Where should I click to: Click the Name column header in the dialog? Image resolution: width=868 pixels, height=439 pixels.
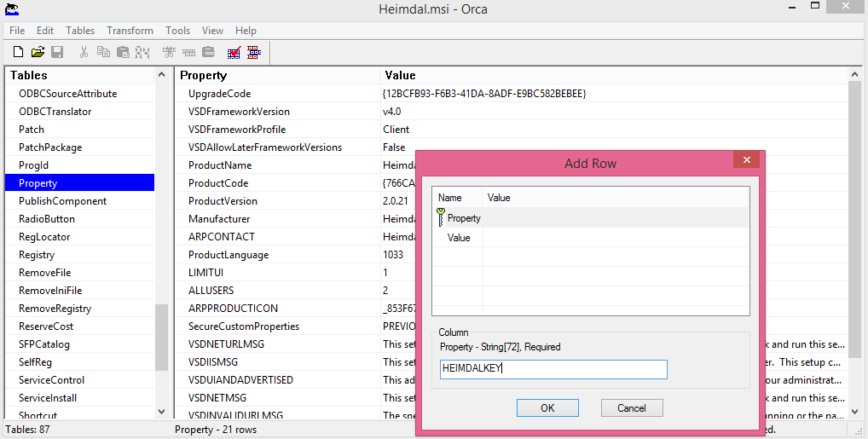458,198
